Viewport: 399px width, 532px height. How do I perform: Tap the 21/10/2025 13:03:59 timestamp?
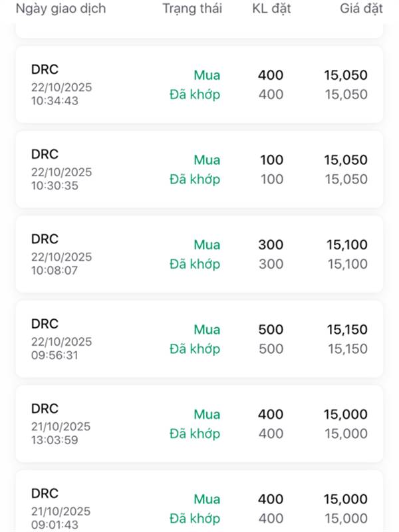(61, 433)
